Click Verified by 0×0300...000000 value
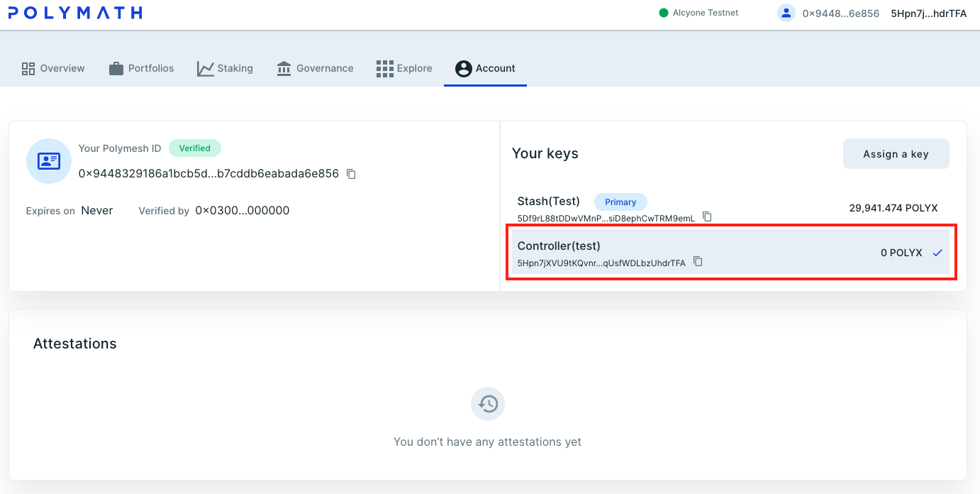Screen dimensions: 980x494 click(x=243, y=210)
